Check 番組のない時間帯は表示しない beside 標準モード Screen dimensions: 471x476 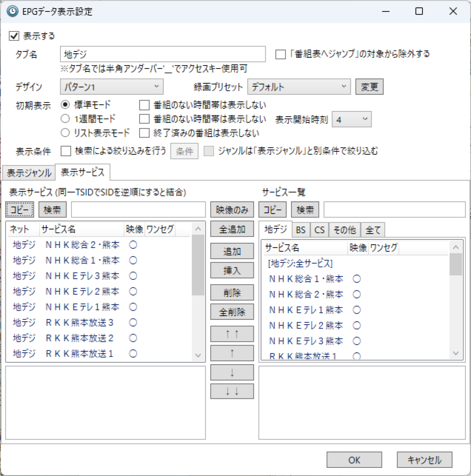pyautogui.click(x=144, y=105)
